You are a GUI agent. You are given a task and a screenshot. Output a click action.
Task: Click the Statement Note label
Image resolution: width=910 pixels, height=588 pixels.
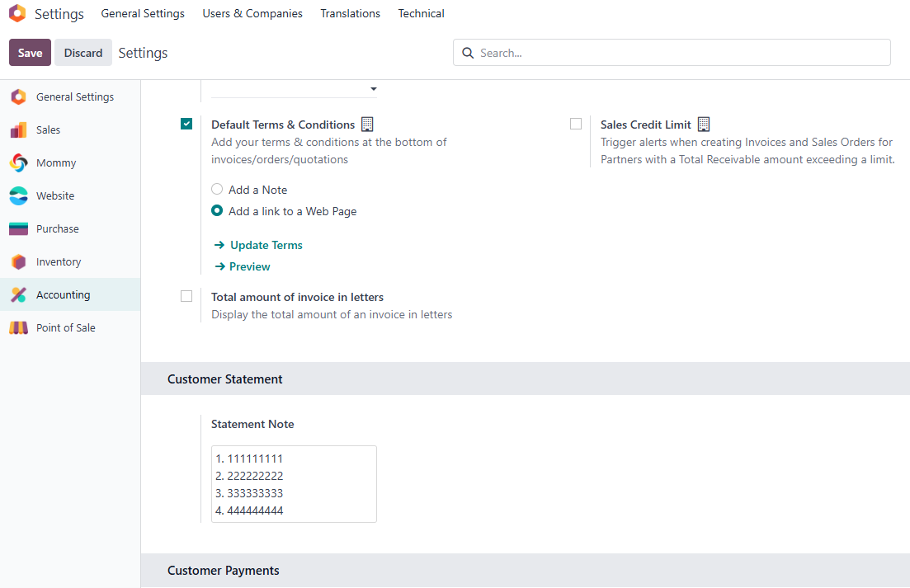(x=252, y=425)
